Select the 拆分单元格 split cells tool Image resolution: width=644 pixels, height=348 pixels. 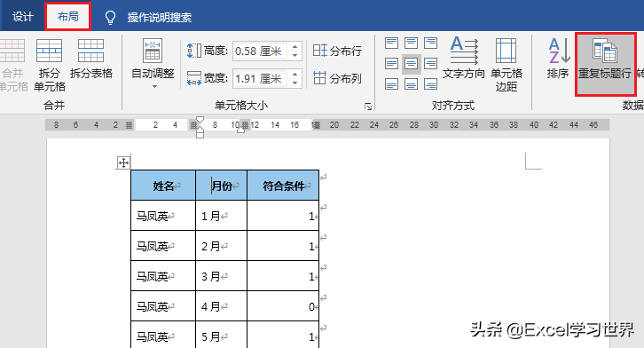[x=50, y=65]
